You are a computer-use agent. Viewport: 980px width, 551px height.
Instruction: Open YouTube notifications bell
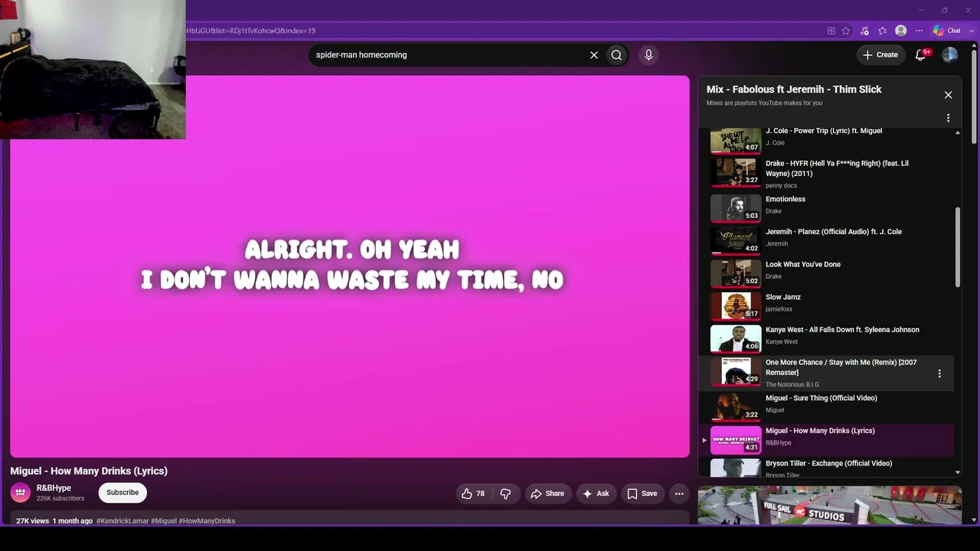point(921,55)
